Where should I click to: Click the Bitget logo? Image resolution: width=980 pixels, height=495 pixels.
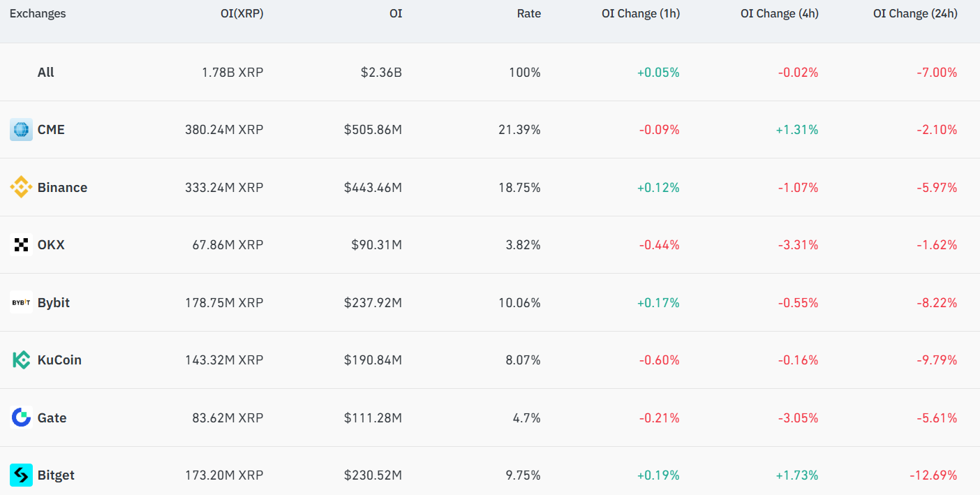pos(20,475)
